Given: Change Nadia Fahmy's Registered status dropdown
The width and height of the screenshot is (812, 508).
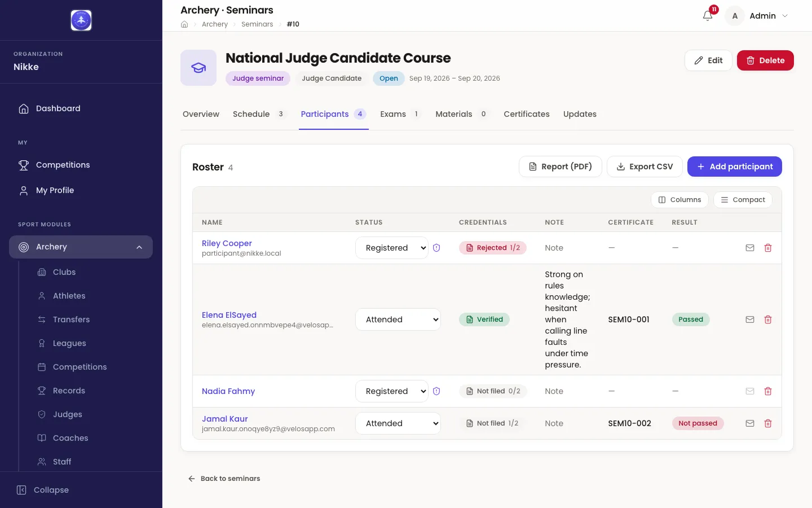Looking at the screenshot, I should pyautogui.click(x=392, y=391).
